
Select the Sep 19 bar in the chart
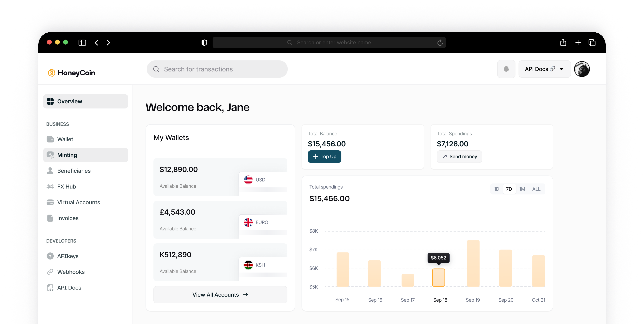click(x=473, y=263)
